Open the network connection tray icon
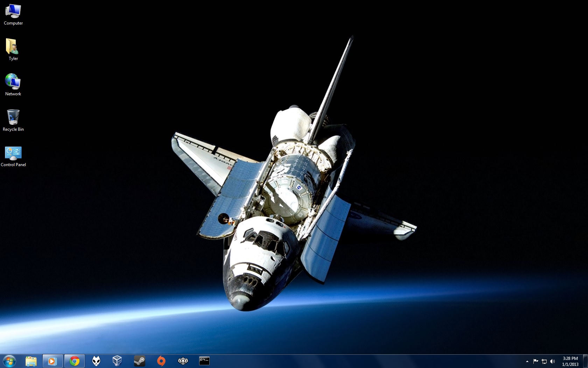The image size is (588, 368). coord(544,361)
